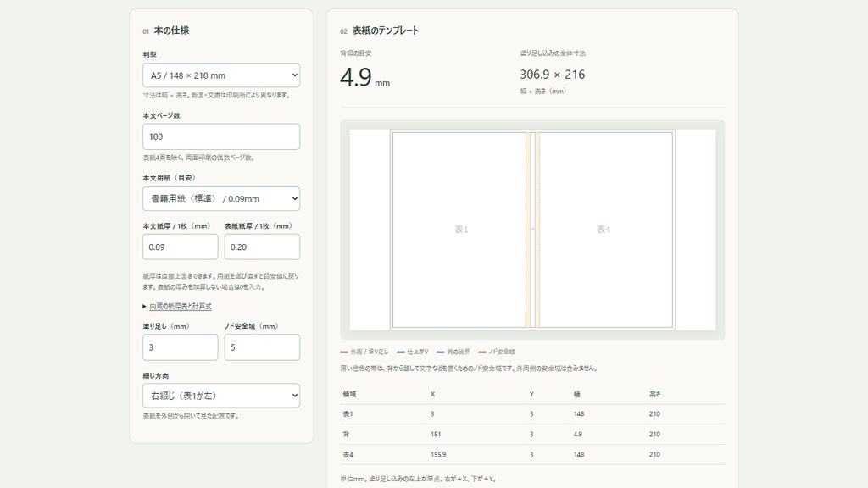Click the spine strip in cover preview
The width and height of the screenshot is (868, 488).
pos(533,230)
